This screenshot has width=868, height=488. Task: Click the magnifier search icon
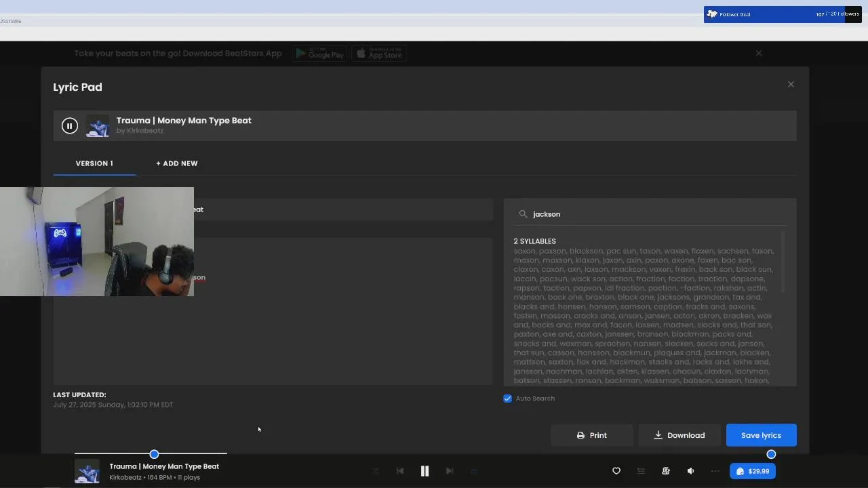point(523,214)
